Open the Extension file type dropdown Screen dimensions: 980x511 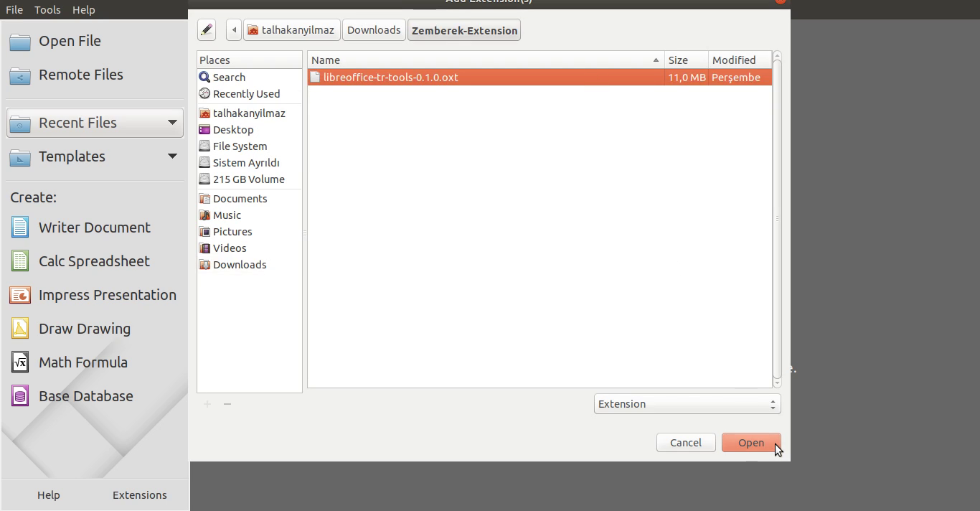coord(687,404)
